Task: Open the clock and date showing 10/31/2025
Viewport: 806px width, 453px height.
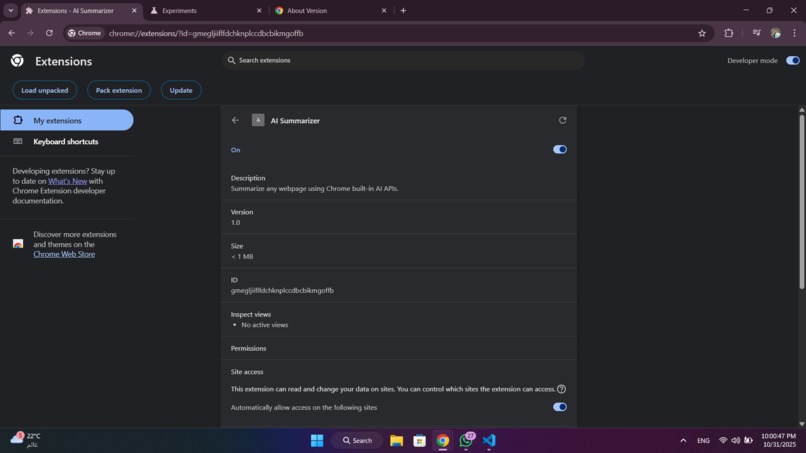Action: 778,440
